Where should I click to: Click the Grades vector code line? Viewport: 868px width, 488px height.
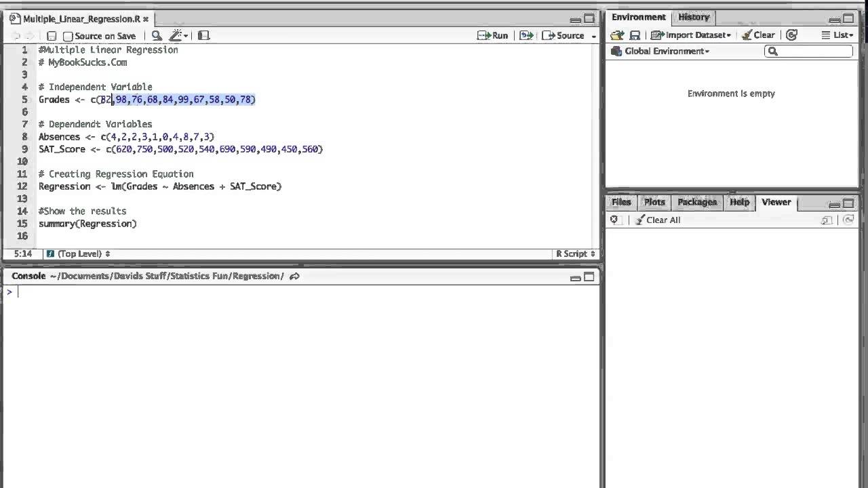click(147, 100)
